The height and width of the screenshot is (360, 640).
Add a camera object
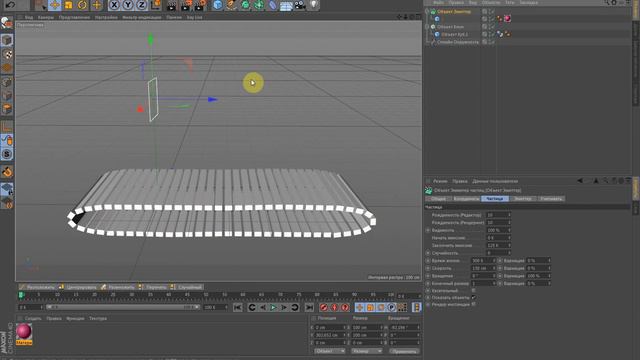click(300, 5)
